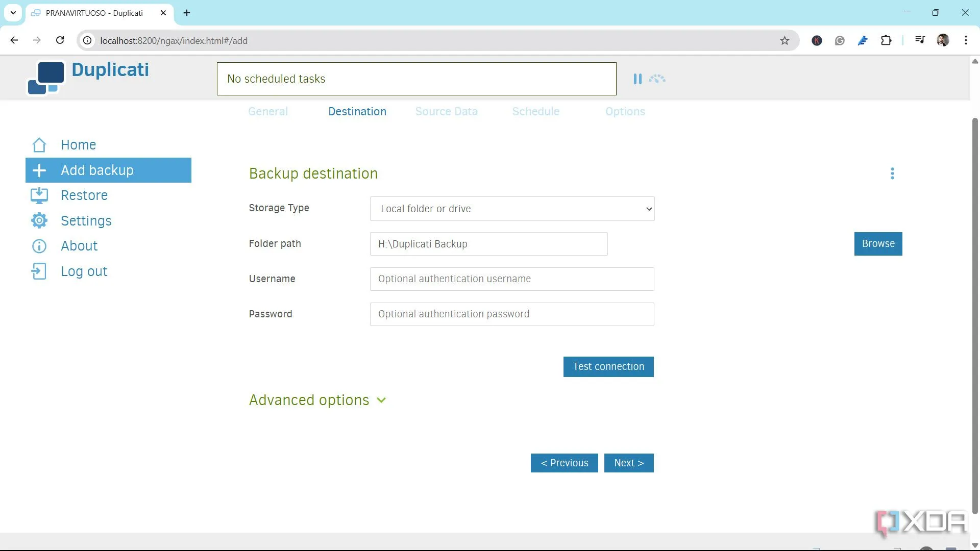Bookmark this page with the star icon
This screenshot has height=551, width=980.
point(785,40)
